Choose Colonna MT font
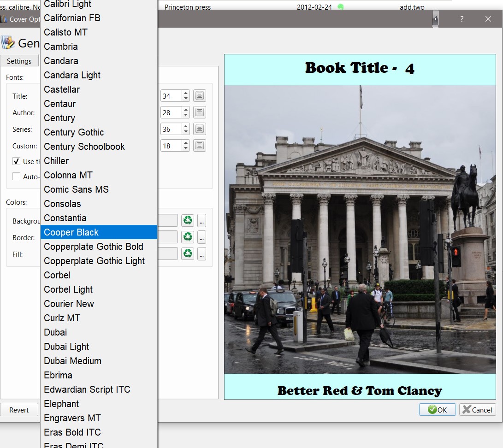Screen dimensions: 503x448 point(99,175)
